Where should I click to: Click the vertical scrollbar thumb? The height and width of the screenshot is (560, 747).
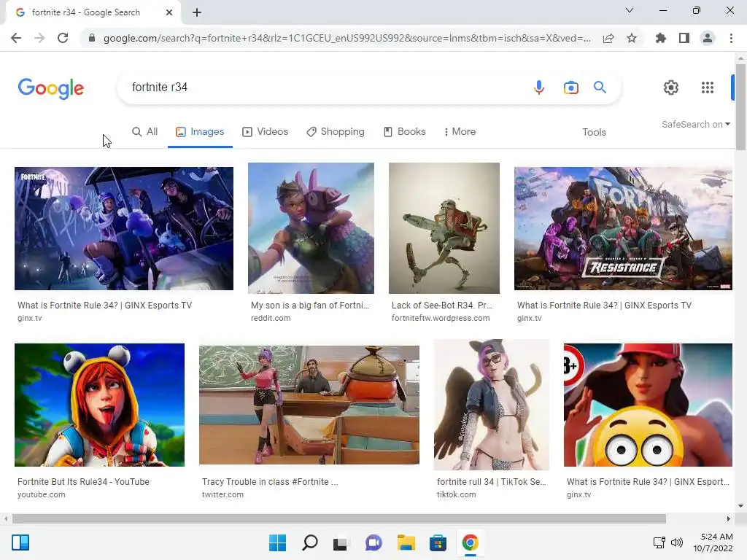click(740, 107)
